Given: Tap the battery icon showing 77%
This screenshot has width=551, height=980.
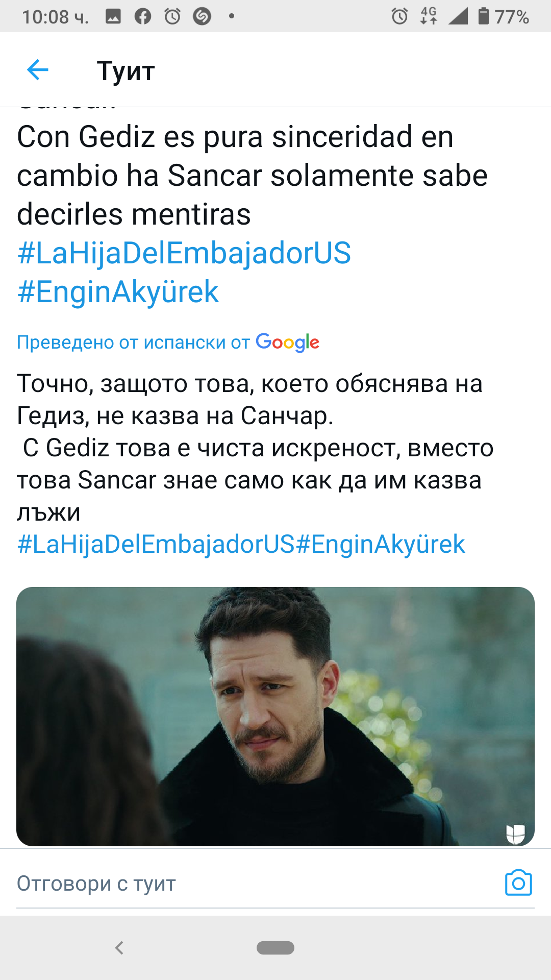Looking at the screenshot, I should 483,16.
